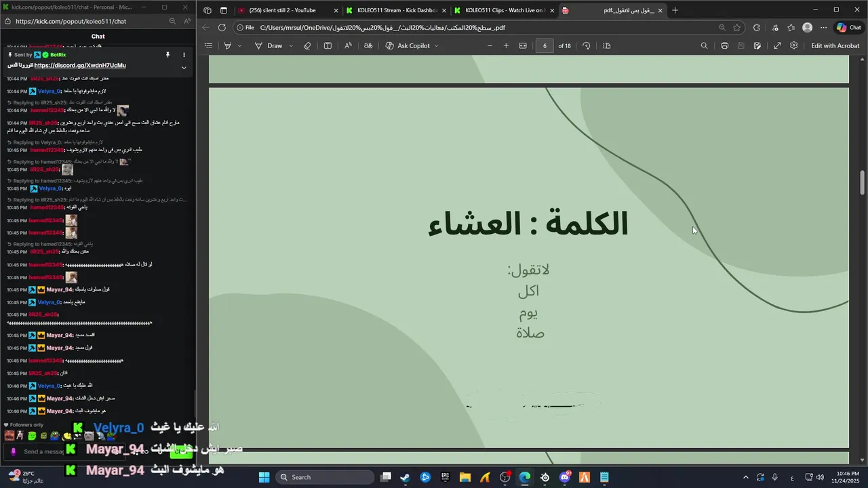Click the PDF vertical scrollbar thumb
Screen dimensions: 868x488
pyautogui.click(x=863, y=182)
